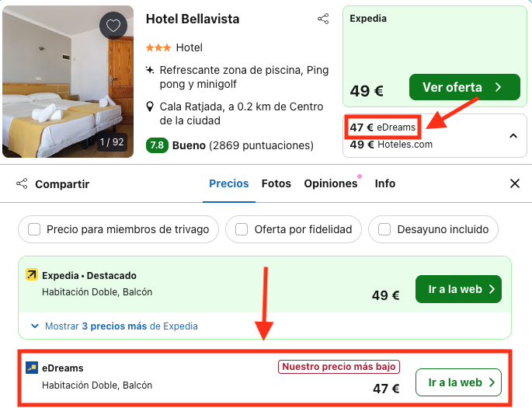The image size is (532, 408).
Task: Toggle the Desayuno incluido checkbox
Action: (x=384, y=229)
